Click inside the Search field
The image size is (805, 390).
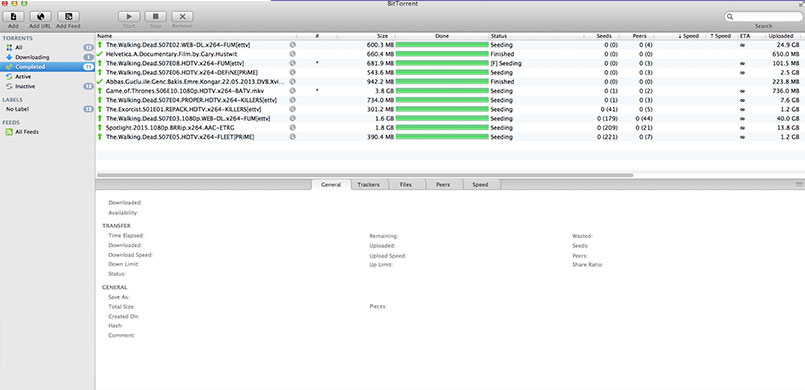[763, 17]
